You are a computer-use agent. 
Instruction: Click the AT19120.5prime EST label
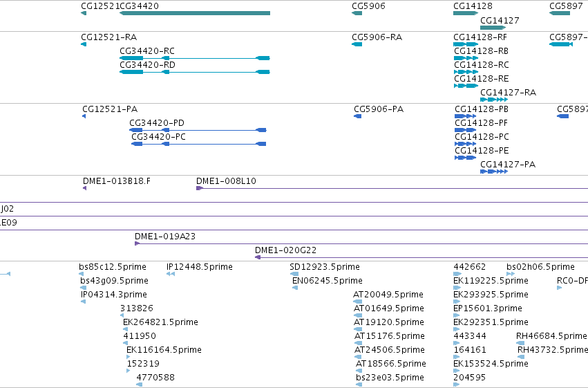pyautogui.click(x=389, y=322)
